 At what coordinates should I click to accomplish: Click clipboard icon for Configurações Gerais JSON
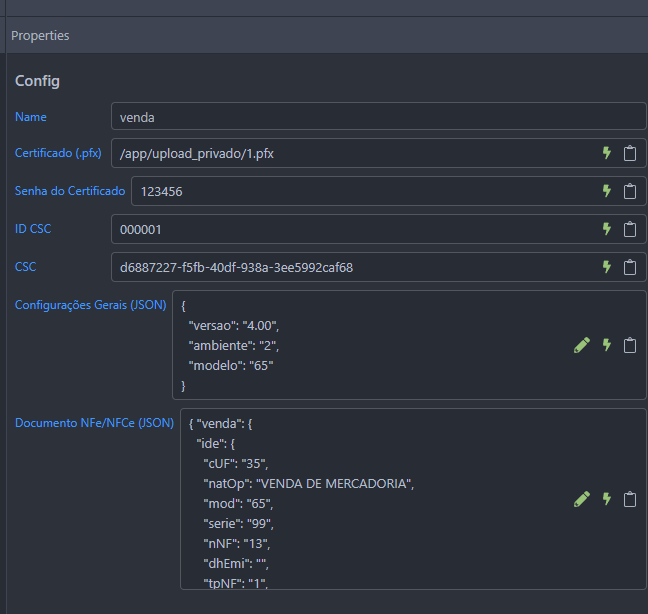(630, 345)
